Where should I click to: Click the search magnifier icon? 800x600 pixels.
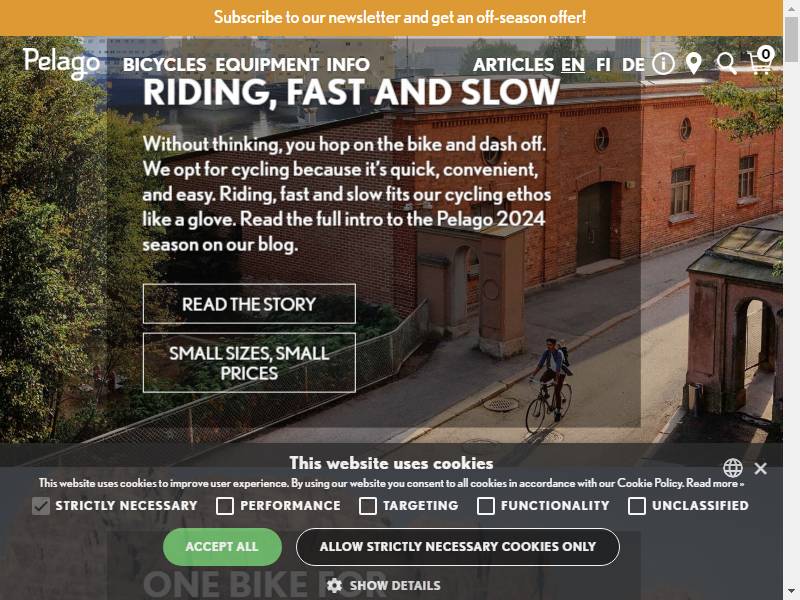pos(727,64)
